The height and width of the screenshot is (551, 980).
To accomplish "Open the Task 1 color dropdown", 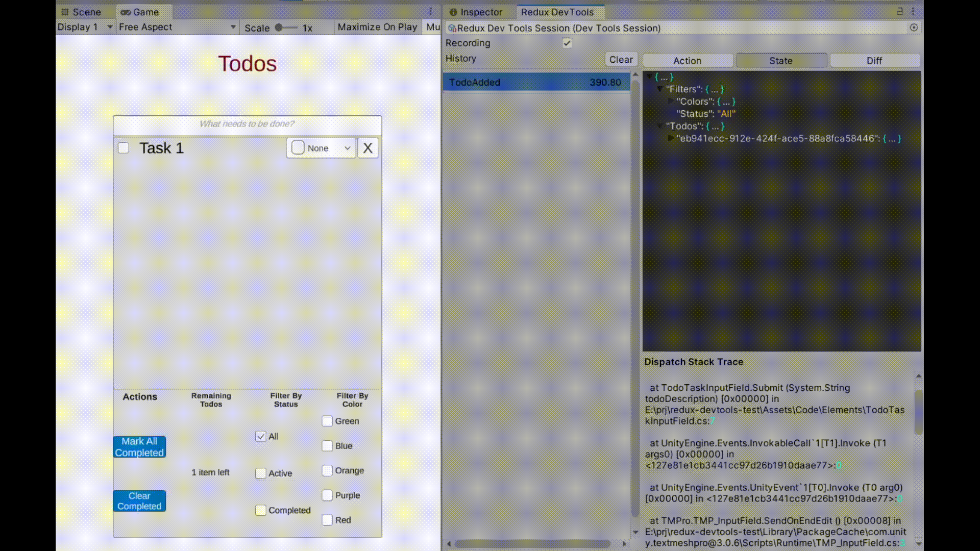I will pyautogui.click(x=321, y=148).
